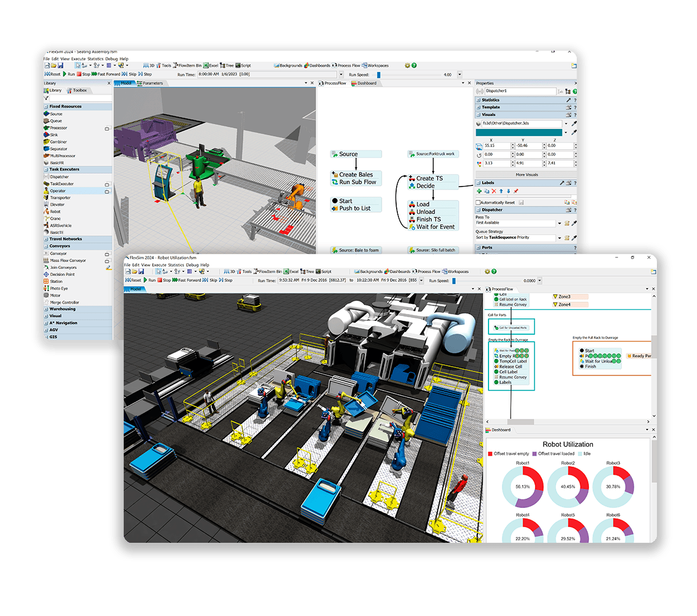Screen dimensions: 697x616
Task: Select the Source object in the Library
Action: pos(53,114)
